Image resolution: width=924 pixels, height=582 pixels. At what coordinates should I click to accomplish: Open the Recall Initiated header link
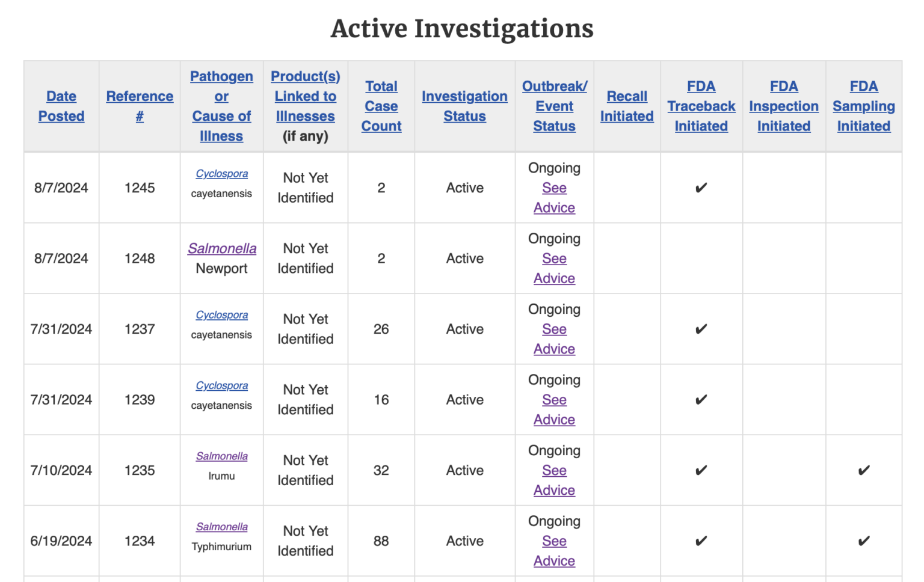click(x=627, y=106)
